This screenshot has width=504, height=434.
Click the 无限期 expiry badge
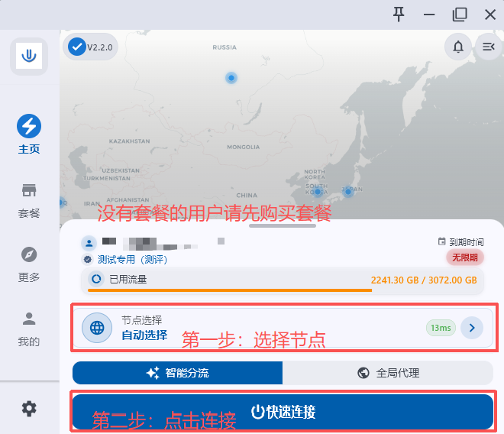click(465, 257)
